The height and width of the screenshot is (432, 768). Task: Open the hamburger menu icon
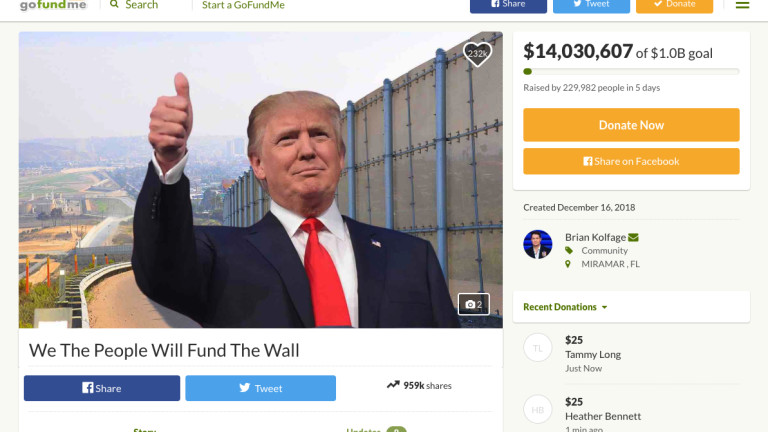(x=743, y=5)
